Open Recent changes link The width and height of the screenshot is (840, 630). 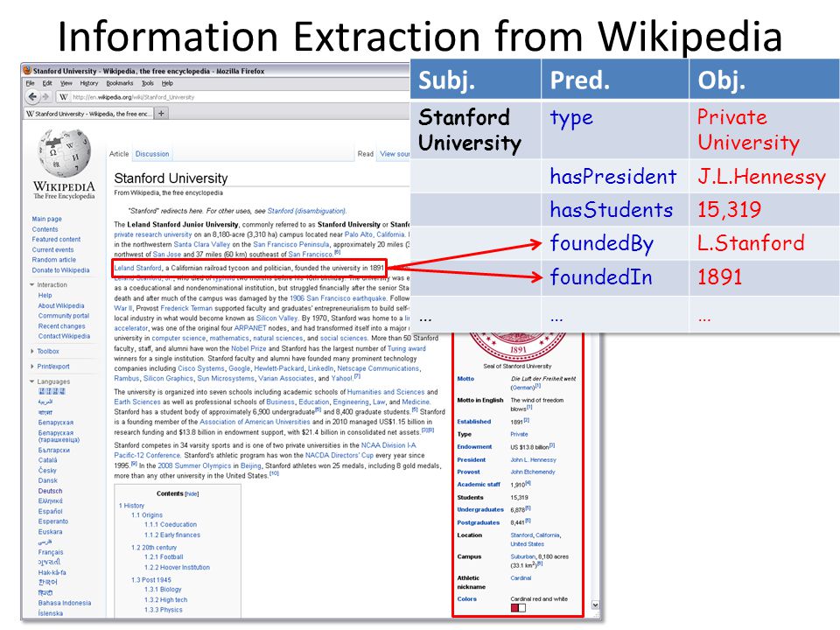pyautogui.click(x=61, y=326)
